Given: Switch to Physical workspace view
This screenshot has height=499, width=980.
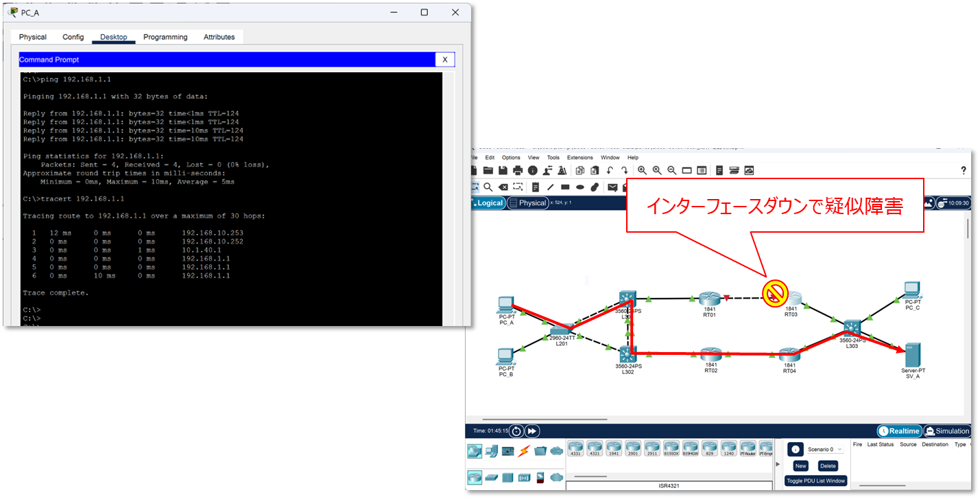Looking at the screenshot, I should pos(527,203).
